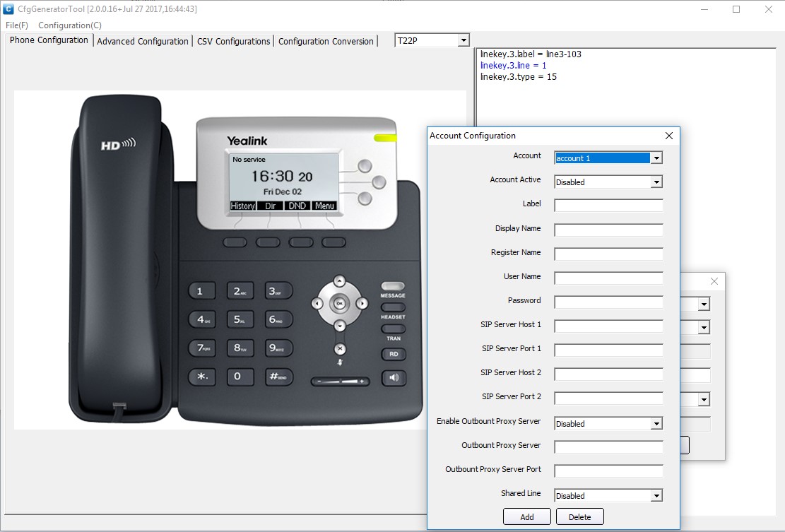Click digit 1 on the phone keypad
785x532 pixels.
[201, 291]
